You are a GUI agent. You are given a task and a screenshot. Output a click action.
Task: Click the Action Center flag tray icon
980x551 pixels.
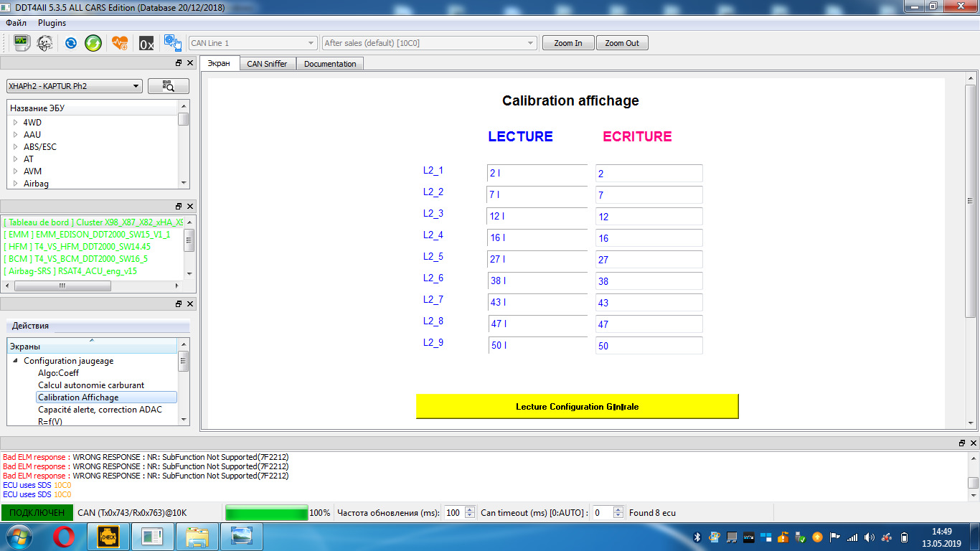[x=835, y=537]
